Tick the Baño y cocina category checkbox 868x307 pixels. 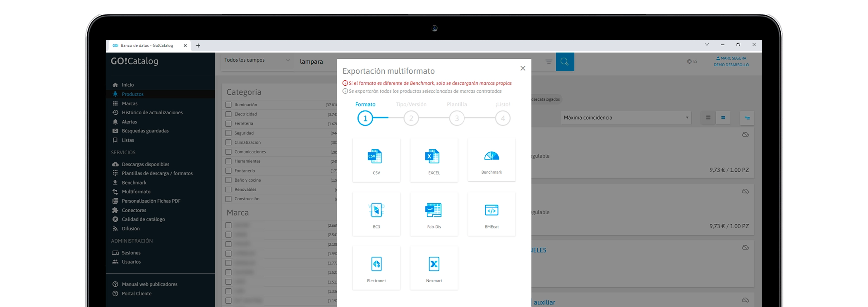[228, 180]
